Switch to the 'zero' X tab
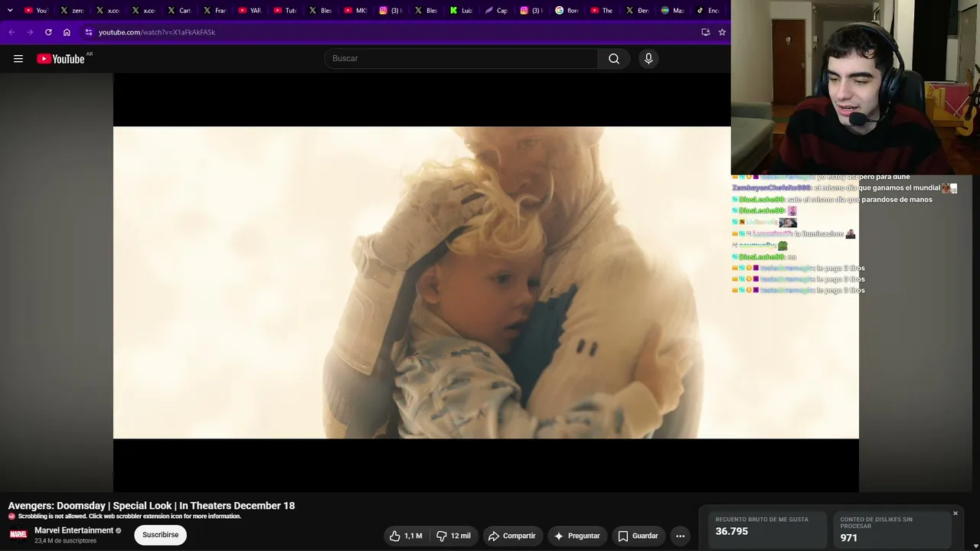The width and height of the screenshot is (980, 551). click(x=72, y=11)
